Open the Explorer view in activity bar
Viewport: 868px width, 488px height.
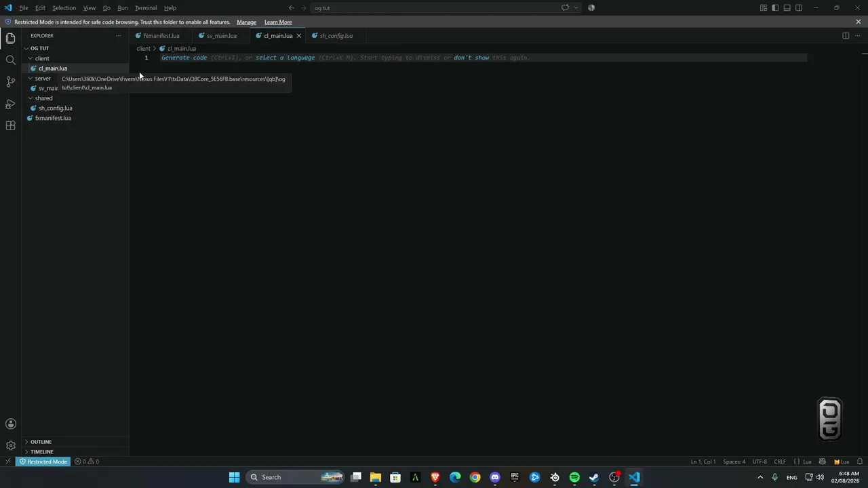10,39
